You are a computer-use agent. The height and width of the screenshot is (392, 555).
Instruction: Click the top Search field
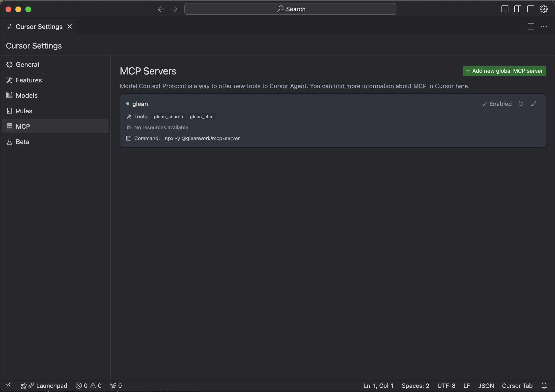coord(290,9)
